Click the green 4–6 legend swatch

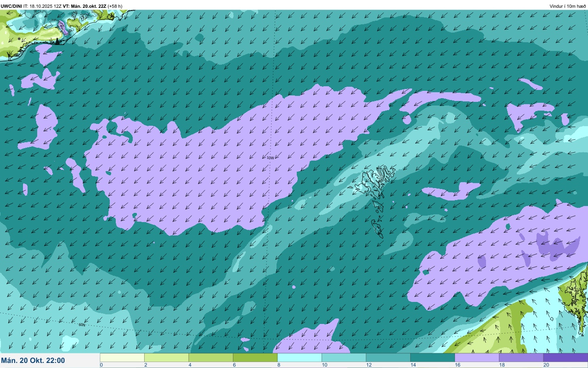click(x=211, y=357)
